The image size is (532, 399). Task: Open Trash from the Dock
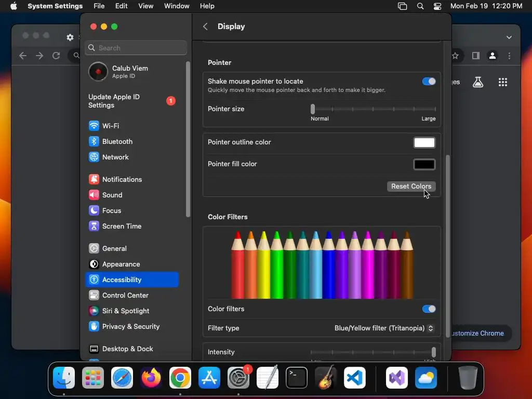[x=468, y=378]
